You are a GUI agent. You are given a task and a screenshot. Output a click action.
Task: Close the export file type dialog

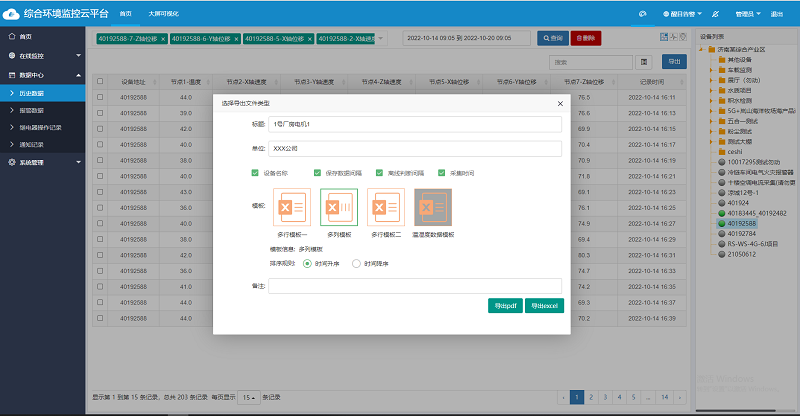click(559, 103)
